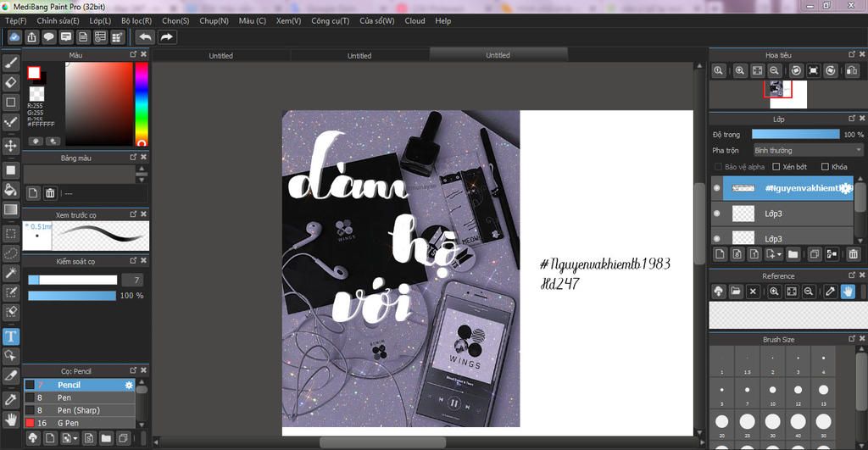Viewport: 868px width, 450px height.
Task: Open the Pha trộn blend mode dropdown
Action: pos(808,150)
